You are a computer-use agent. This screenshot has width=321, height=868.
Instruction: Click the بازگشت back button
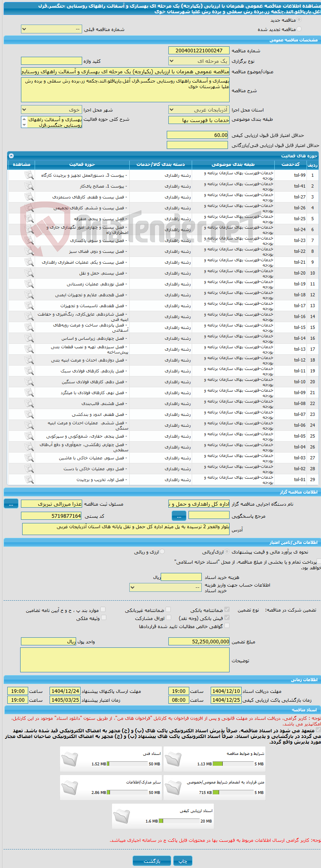tap(152, 861)
